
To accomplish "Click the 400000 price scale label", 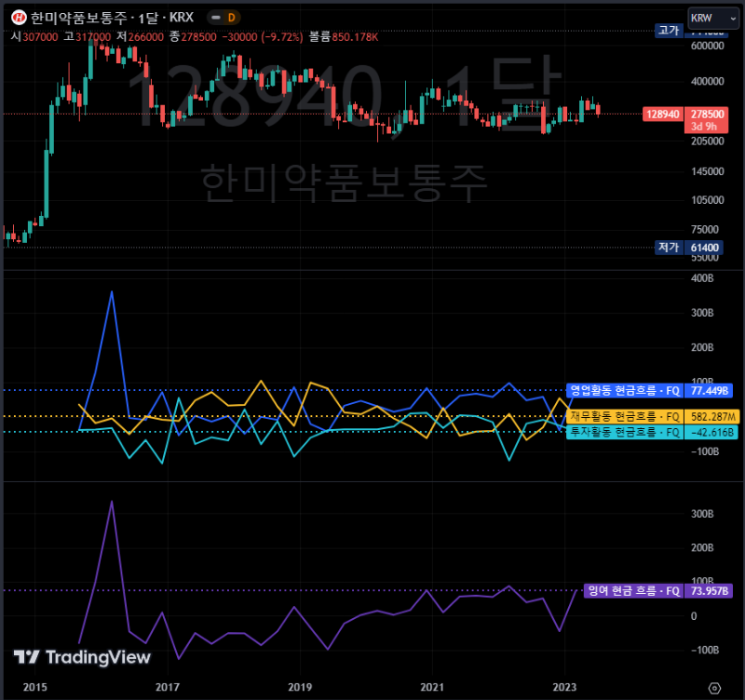I will pos(708,81).
